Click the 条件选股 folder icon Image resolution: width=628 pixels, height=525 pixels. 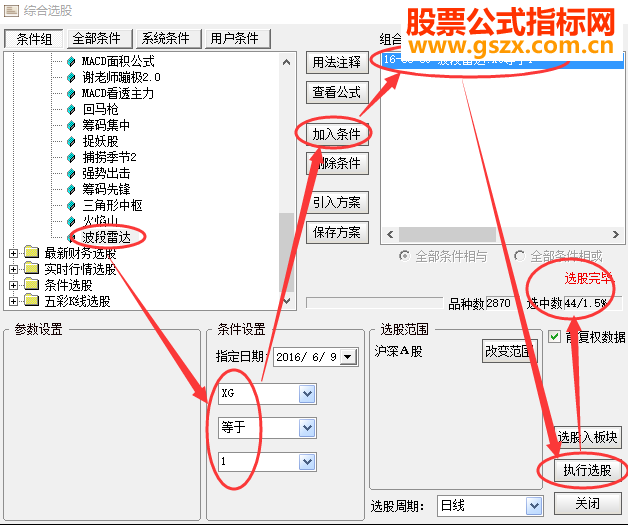[31, 284]
